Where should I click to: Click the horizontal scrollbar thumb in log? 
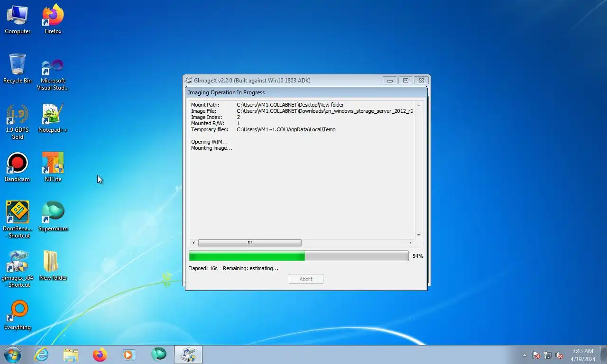249,243
